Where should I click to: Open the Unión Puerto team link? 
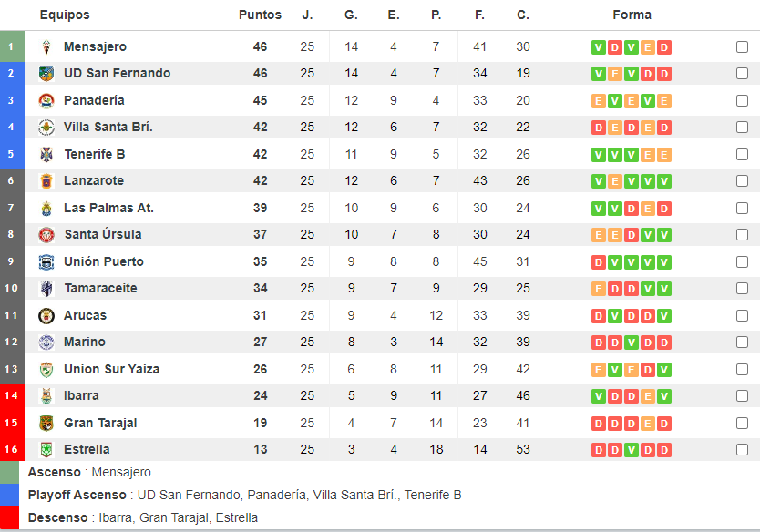[x=103, y=262]
